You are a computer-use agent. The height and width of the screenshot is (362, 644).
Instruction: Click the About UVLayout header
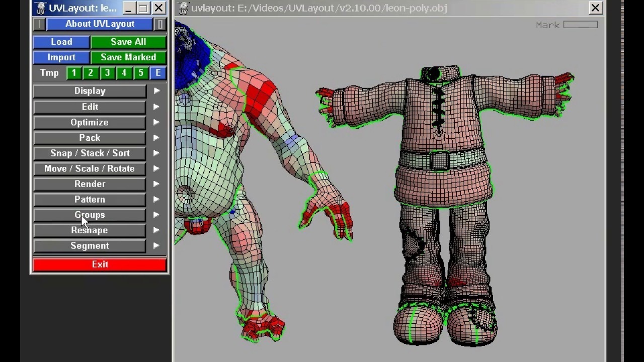coord(100,24)
